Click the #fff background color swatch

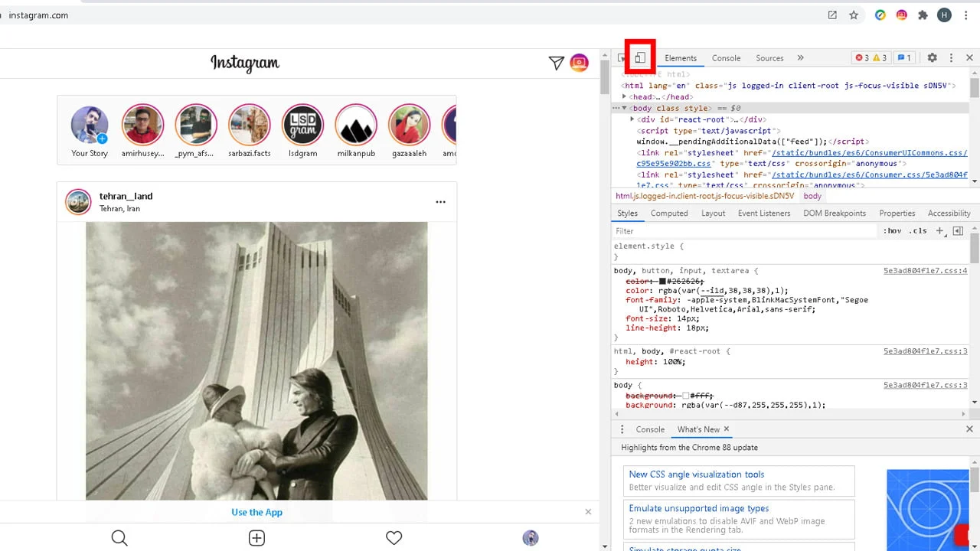tap(686, 396)
